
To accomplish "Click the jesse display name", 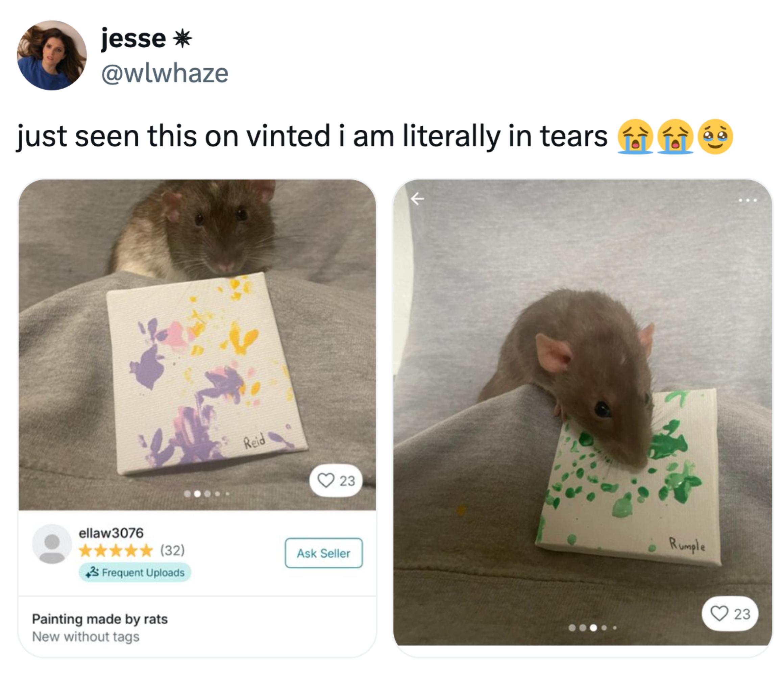I will click(x=133, y=38).
